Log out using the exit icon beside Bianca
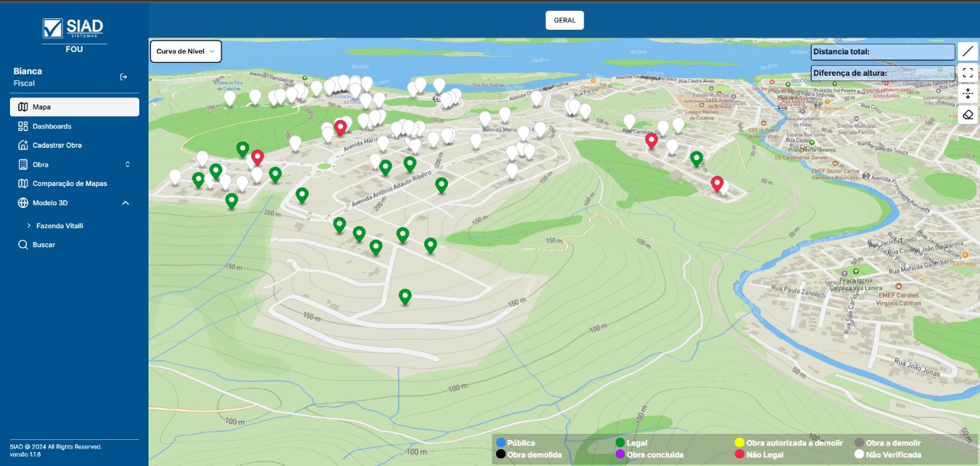Image resolution: width=980 pixels, height=466 pixels. coord(124,77)
